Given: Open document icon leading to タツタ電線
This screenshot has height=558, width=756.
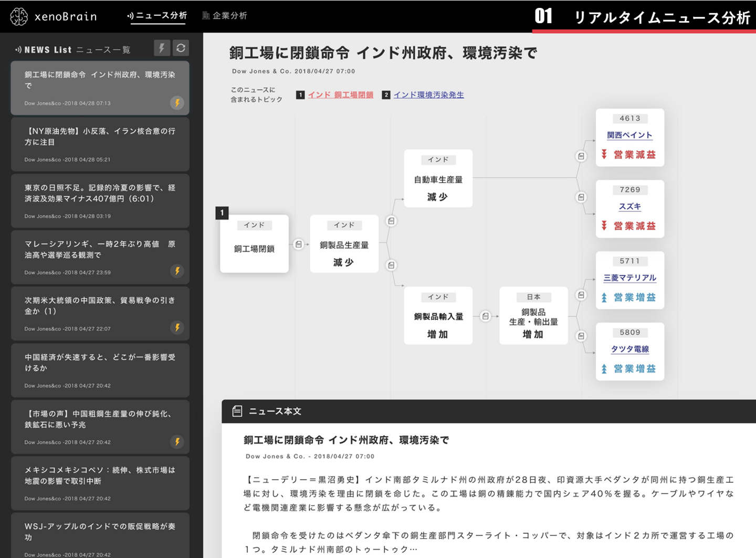Looking at the screenshot, I should (x=581, y=336).
